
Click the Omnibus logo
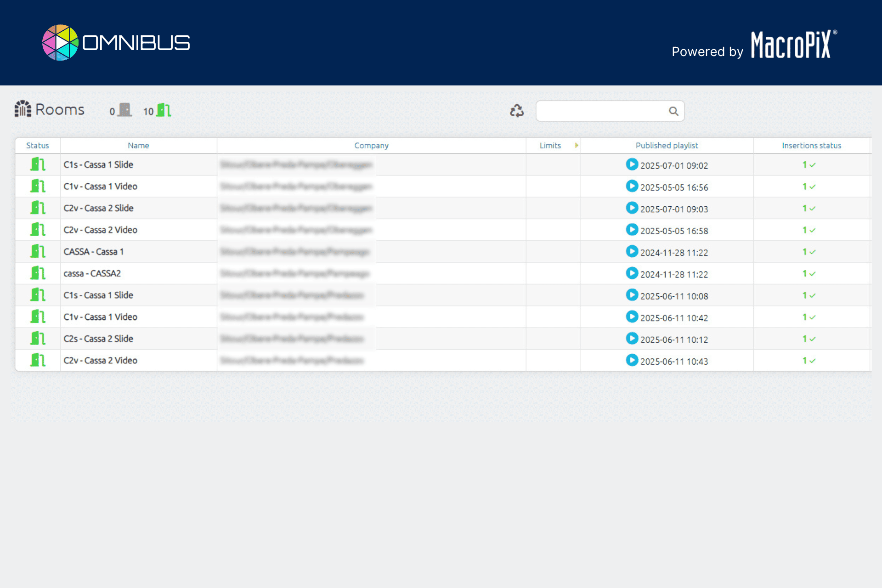point(116,43)
